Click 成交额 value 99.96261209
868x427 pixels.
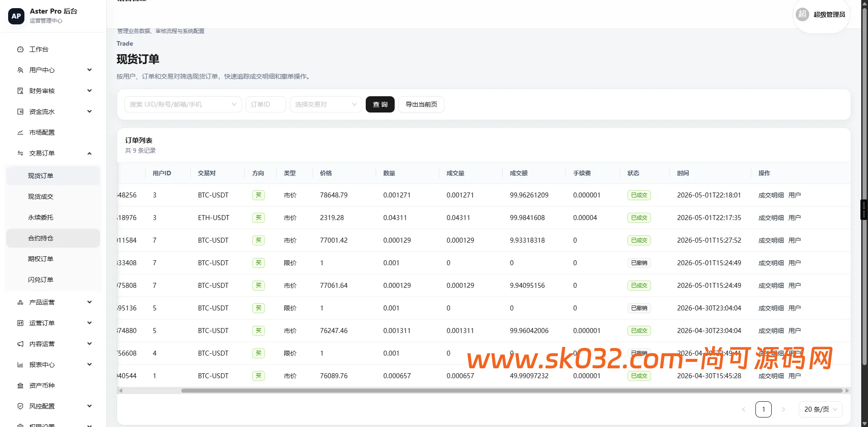529,195
